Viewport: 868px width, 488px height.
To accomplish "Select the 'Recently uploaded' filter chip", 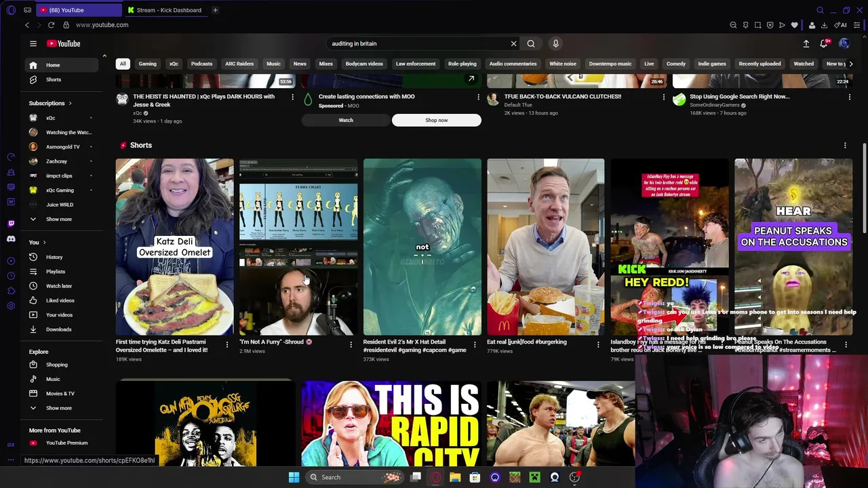I will pos(759,64).
